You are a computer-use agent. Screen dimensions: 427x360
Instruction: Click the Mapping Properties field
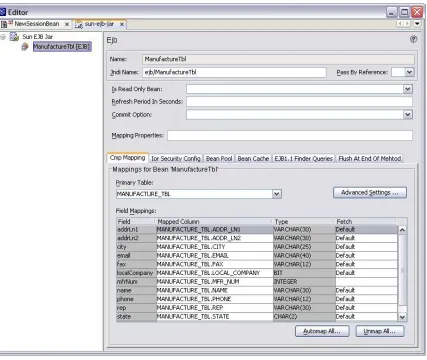[x=290, y=135]
